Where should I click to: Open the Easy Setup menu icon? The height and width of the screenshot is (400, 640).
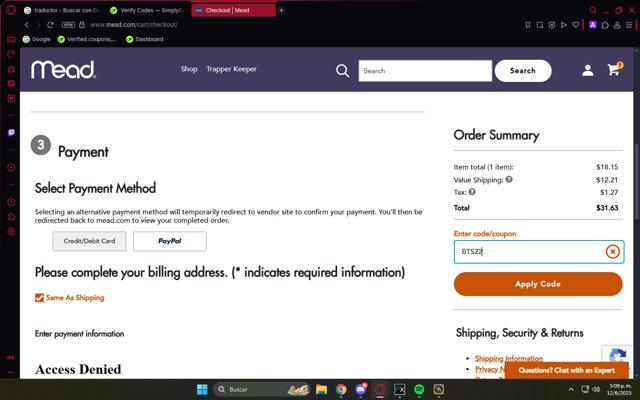click(x=629, y=25)
